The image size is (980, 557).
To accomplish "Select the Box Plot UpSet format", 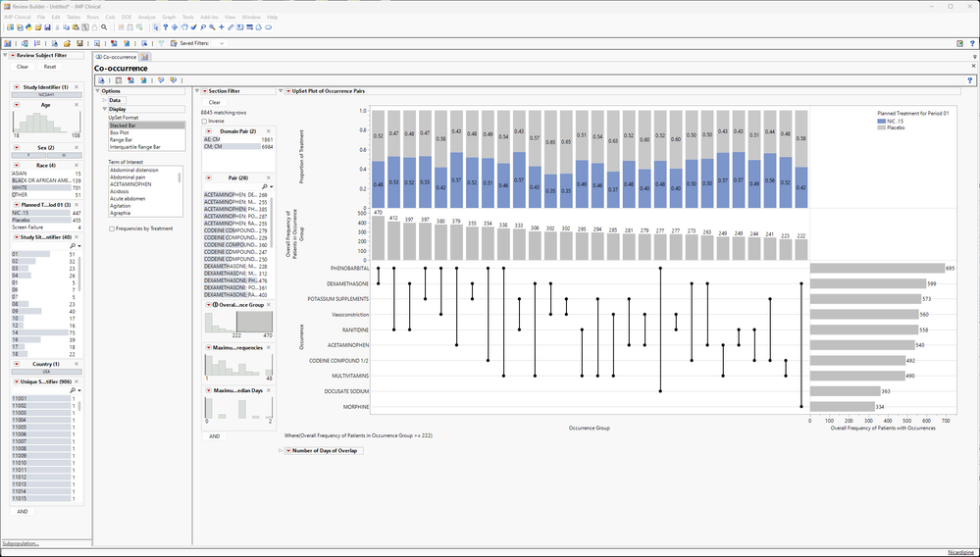I will (x=147, y=132).
